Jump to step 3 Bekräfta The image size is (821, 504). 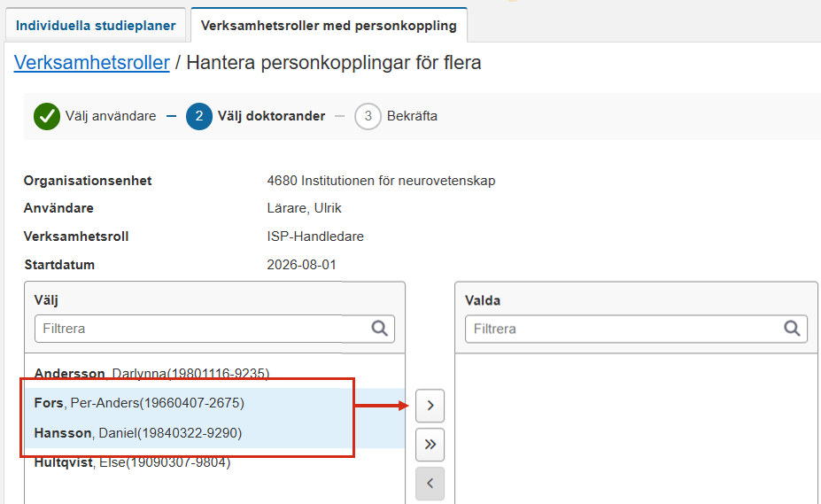tap(396, 116)
